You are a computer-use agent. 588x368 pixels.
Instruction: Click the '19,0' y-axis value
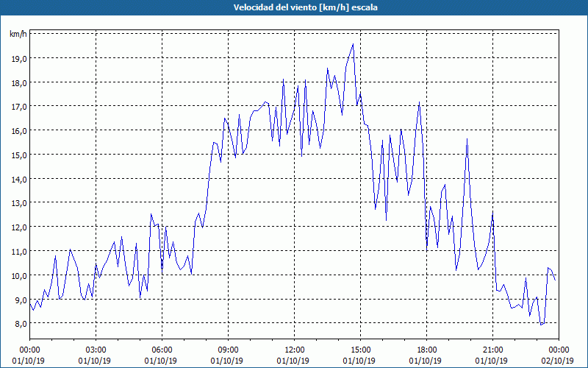(x=20, y=59)
